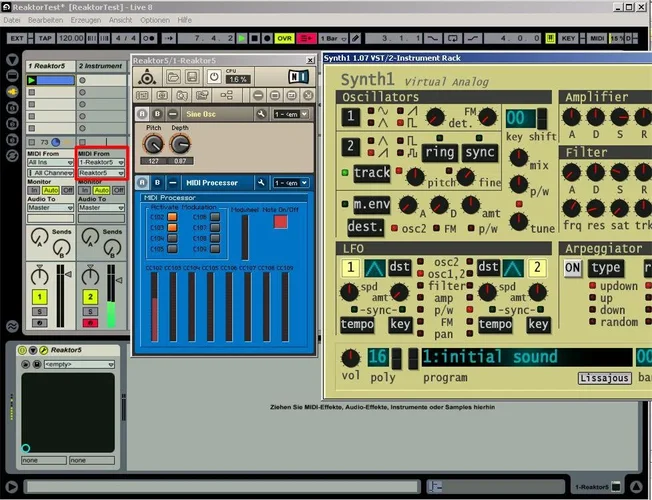Toggle the Note On/Off red button
The image size is (652, 500).
(279, 221)
